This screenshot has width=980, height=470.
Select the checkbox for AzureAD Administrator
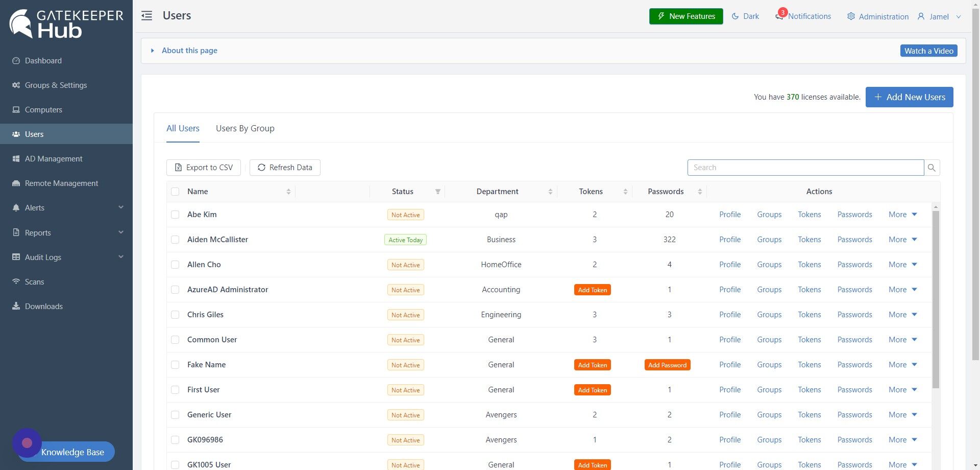[175, 290]
